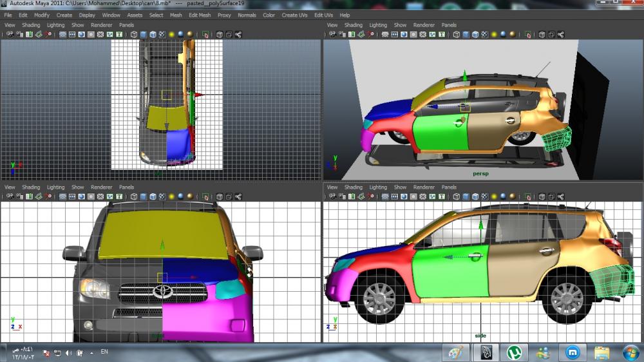Viewport: 644px width, 362px height.
Task: Expand the Renderer dropdown in bottom-right panel
Action: (424, 187)
